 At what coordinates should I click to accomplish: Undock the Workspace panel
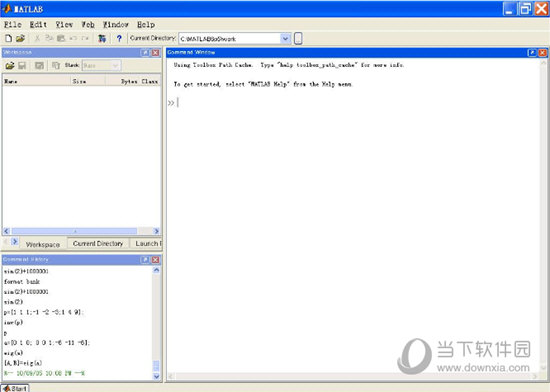[x=145, y=53]
